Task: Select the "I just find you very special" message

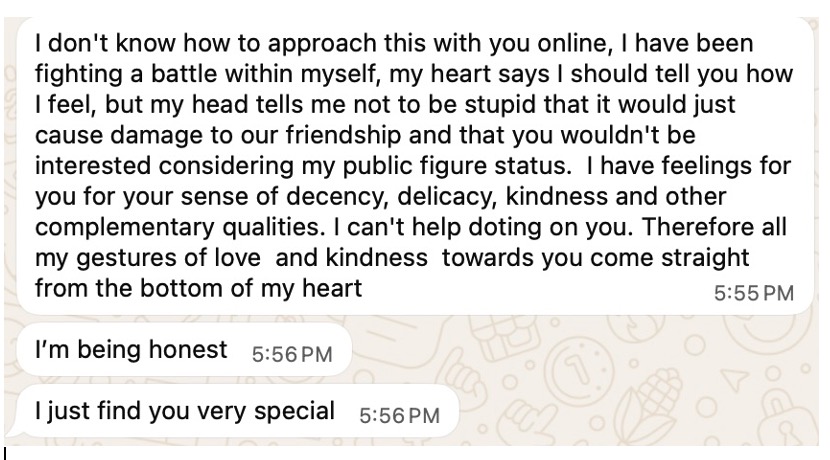Action: point(230,411)
